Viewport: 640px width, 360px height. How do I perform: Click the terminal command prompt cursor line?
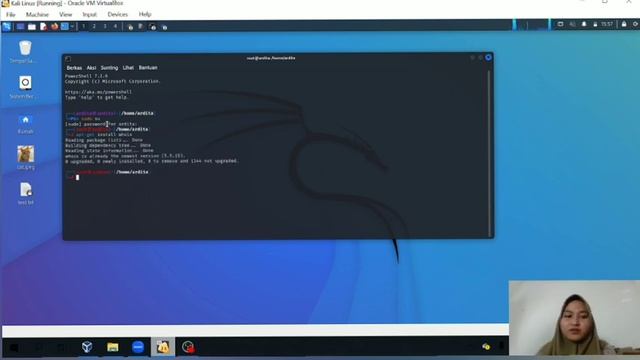77,178
